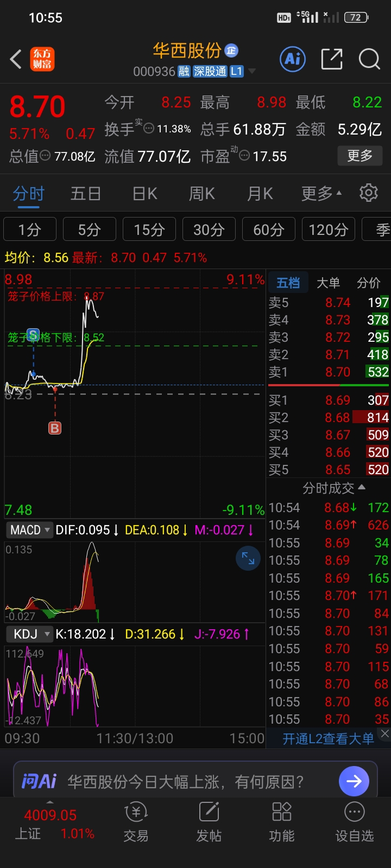Open the 更多 tab dropdown
The height and width of the screenshot is (868, 391).
(x=321, y=193)
